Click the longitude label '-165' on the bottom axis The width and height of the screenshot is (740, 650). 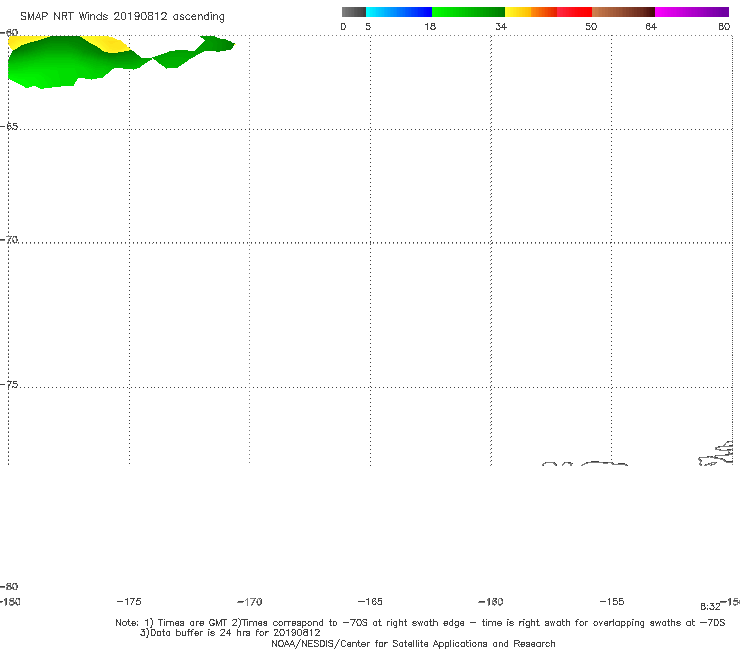(370, 602)
